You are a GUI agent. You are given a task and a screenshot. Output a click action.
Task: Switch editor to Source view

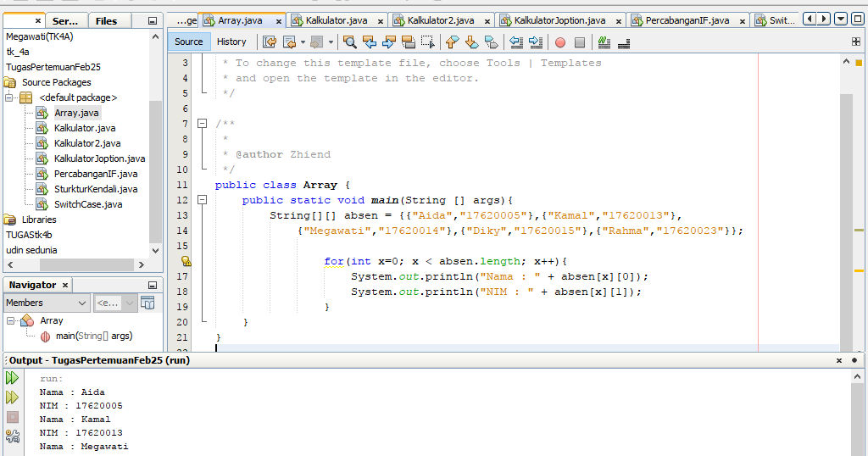click(x=189, y=42)
